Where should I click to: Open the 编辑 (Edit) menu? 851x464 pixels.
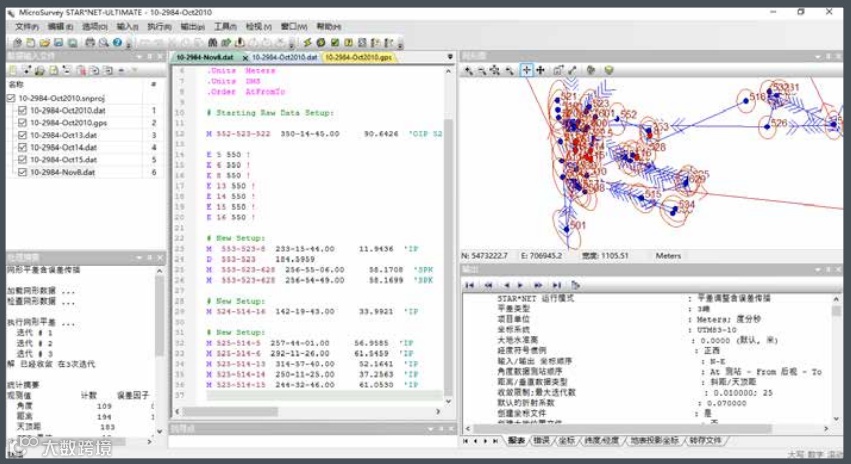[60, 27]
